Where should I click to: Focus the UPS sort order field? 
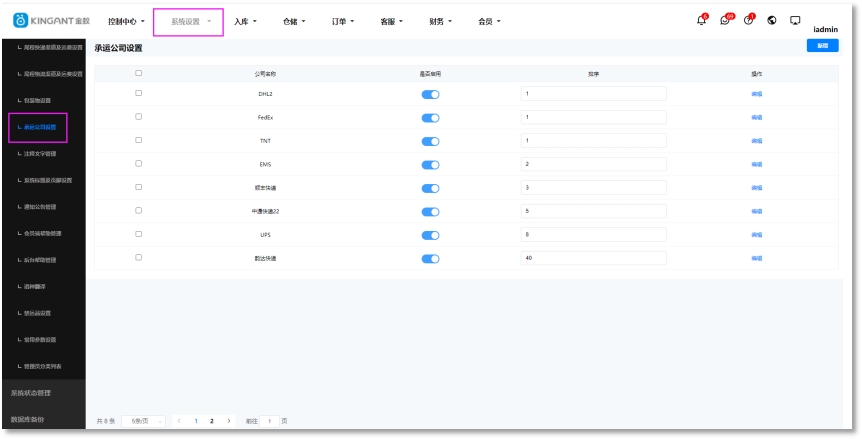coord(594,235)
